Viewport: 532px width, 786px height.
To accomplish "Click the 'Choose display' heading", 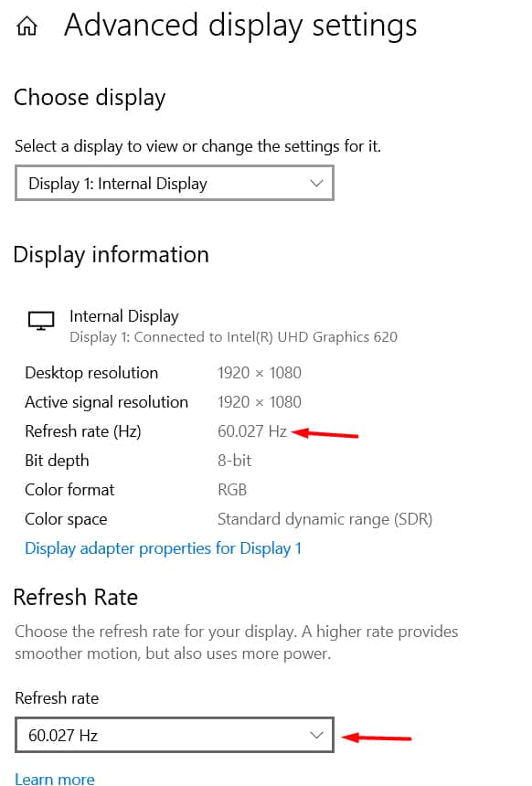I will (89, 97).
